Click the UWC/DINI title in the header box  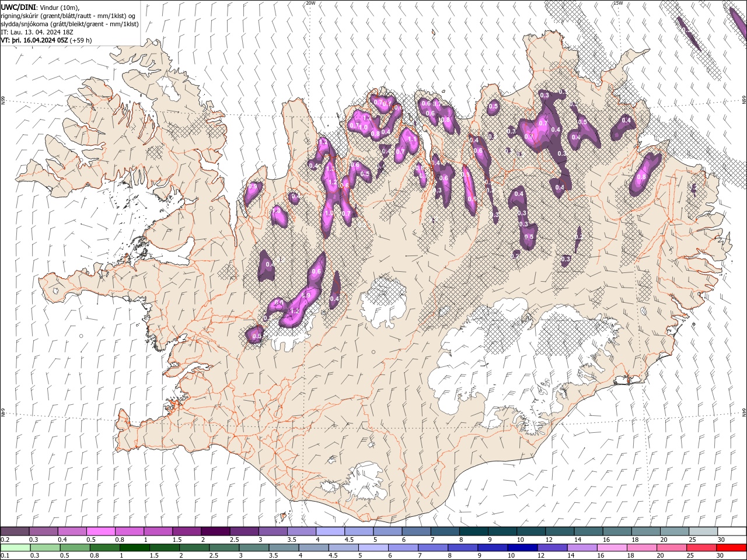19,6
